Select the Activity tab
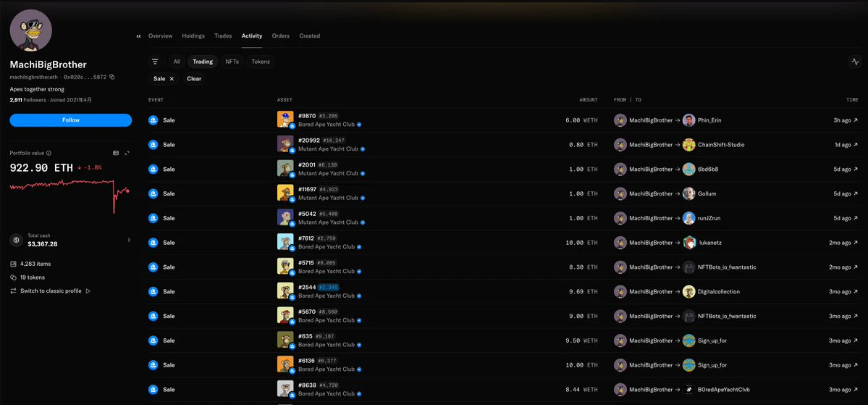The width and height of the screenshot is (868, 405). [252, 36]
